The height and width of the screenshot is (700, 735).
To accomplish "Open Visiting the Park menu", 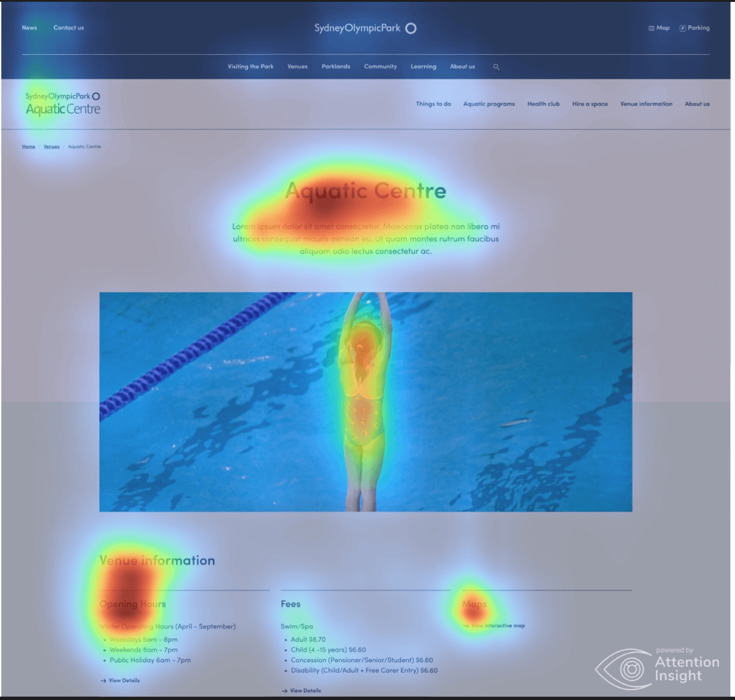I will (x=250, y=66).
